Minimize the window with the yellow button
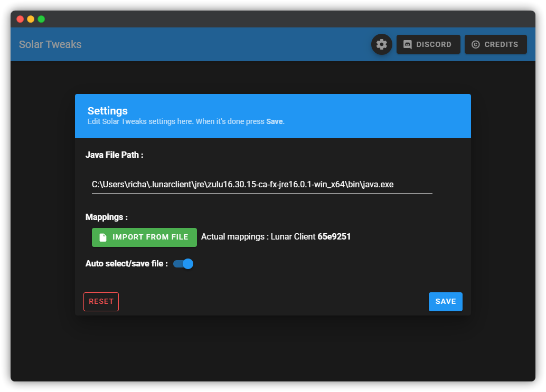The image size is (546, 392). (31, 19)
